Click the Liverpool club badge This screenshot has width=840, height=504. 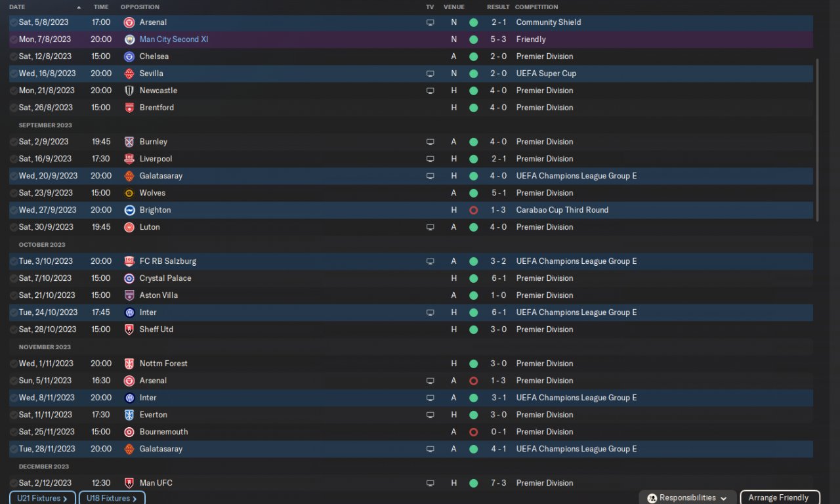coord(129,159)
